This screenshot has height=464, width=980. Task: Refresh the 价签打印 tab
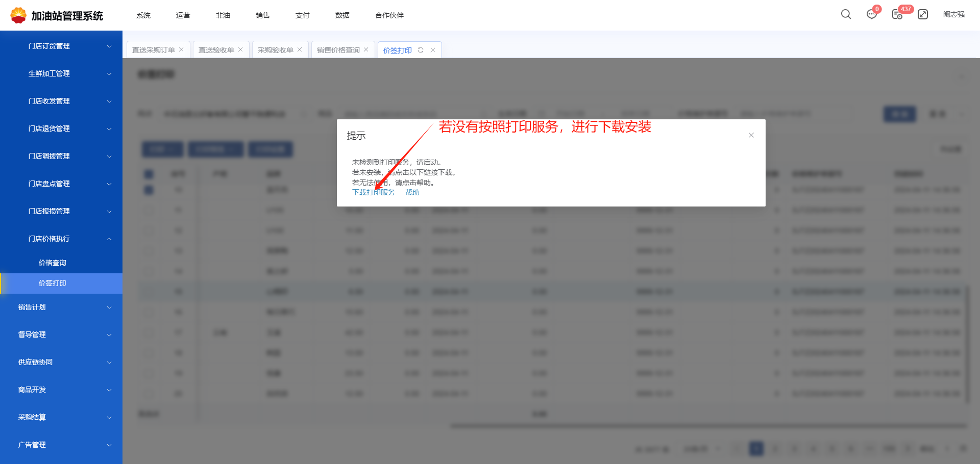point(421,50)
